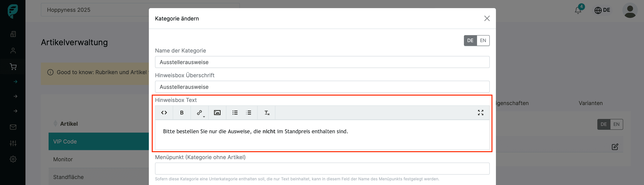
Task: Select DE language in dialog
Action: 470,41
